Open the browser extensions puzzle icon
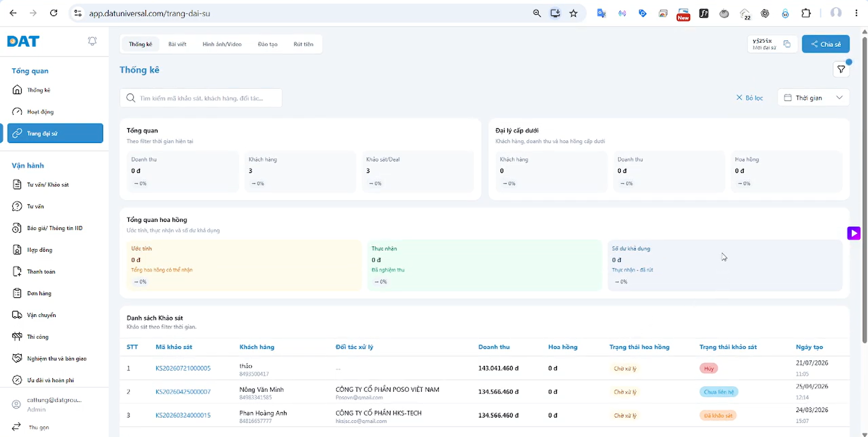 click(x=806, y=13)
